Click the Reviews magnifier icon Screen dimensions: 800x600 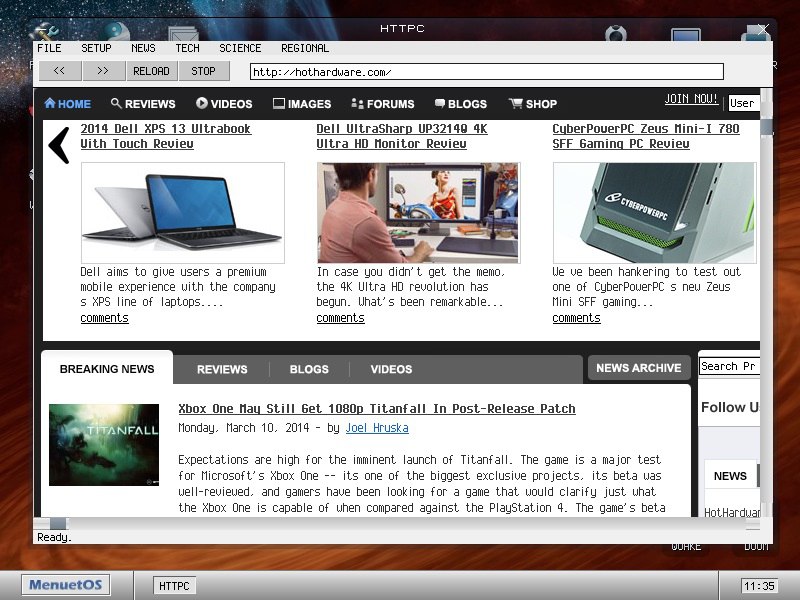[x=116, y=103]
